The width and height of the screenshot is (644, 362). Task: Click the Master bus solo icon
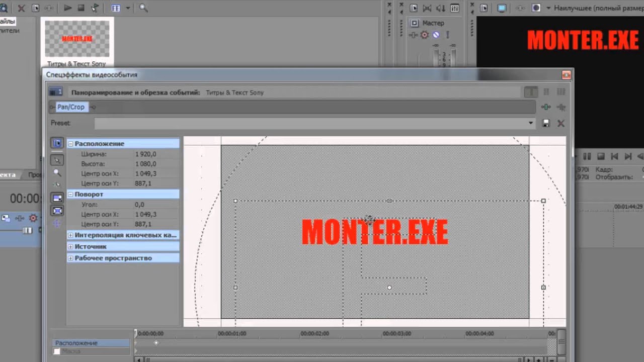pos(447,35)
